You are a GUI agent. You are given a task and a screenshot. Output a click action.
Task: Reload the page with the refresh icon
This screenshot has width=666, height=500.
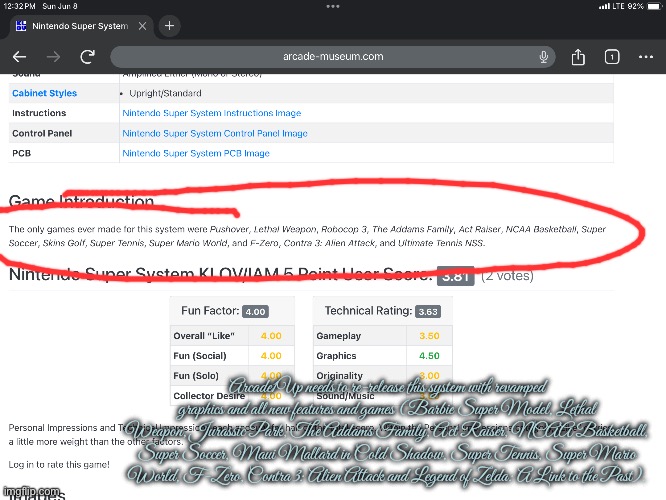(x=87, y=56)
